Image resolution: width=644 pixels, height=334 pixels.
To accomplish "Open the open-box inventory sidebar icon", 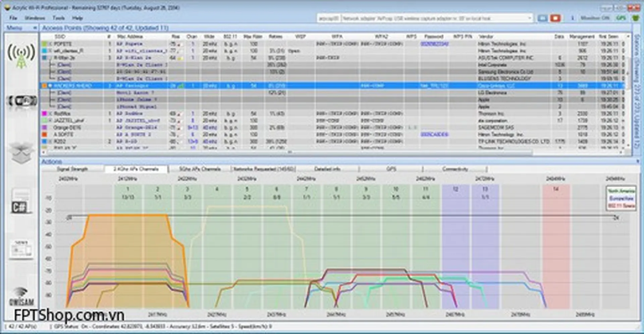I will [21, 153].
